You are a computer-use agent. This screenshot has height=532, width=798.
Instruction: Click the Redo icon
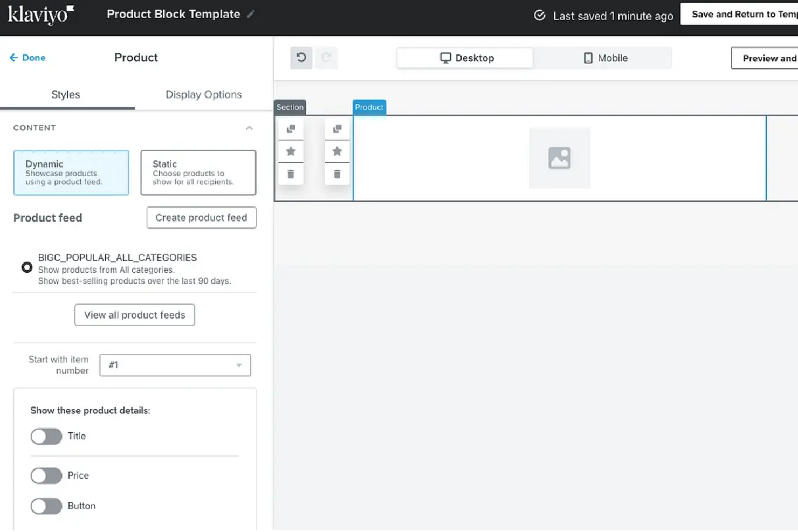coord(326,58)
